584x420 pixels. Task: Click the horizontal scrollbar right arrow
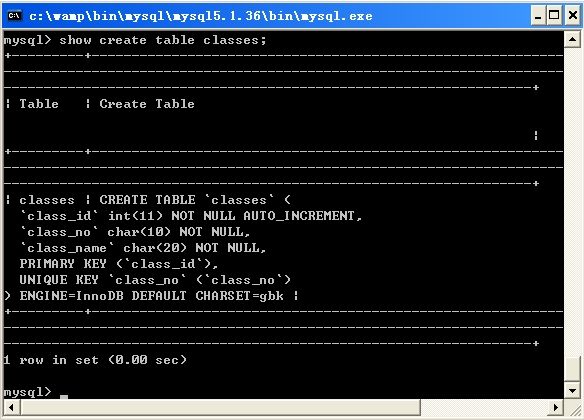556,407
